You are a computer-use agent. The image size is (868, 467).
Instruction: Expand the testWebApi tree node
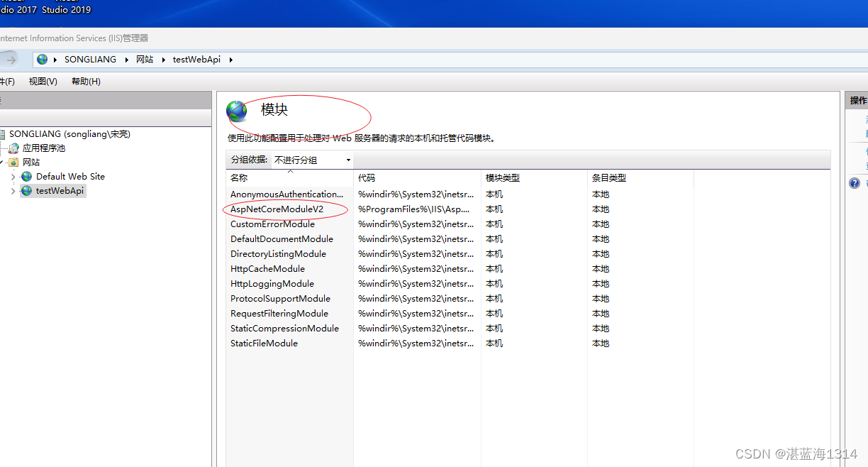tap(12, 190)
